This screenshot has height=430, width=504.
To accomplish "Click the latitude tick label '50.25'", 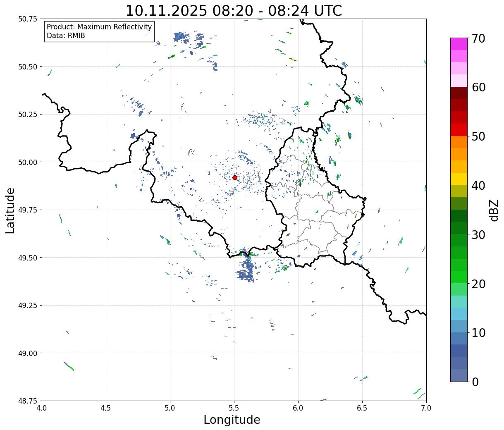I will [28, 115].
